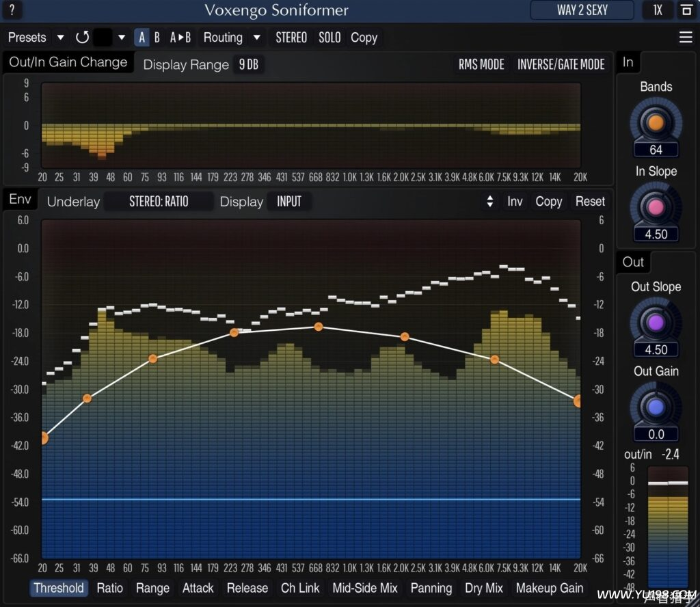
Task: Open the hamburger menu icon
Action: tap(688, 38)
